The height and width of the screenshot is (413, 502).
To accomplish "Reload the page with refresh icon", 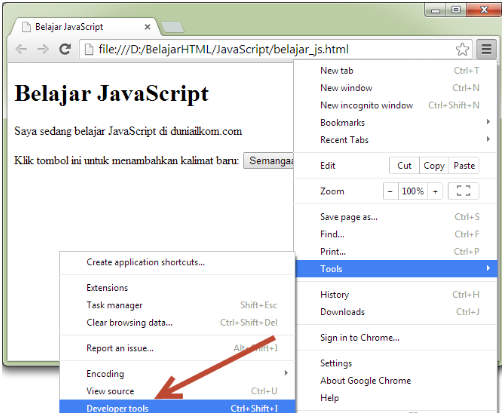I will tap(65, 49).
